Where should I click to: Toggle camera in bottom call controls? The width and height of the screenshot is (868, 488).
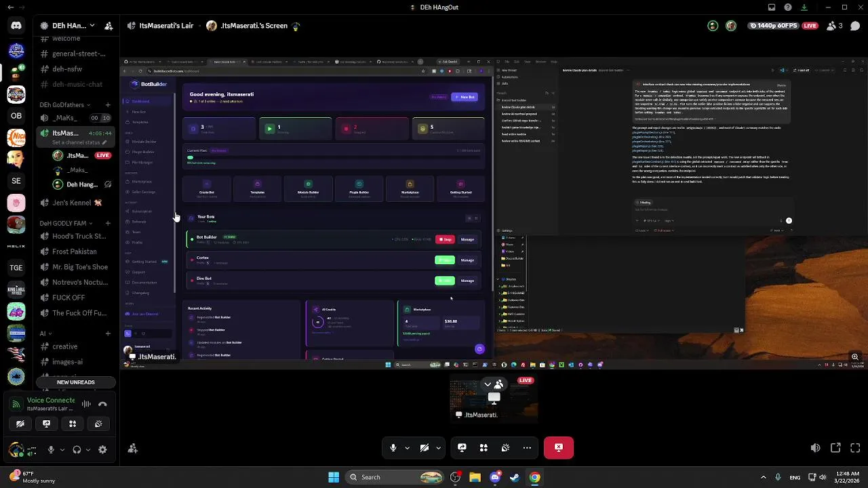[425, 447]
